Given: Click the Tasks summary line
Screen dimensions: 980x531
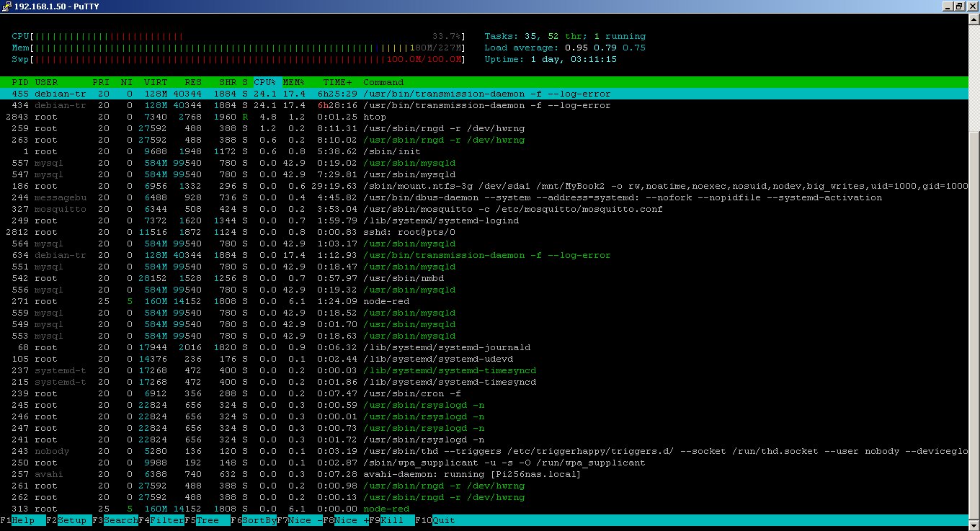Looking at the screenshot, I should 565,36.
